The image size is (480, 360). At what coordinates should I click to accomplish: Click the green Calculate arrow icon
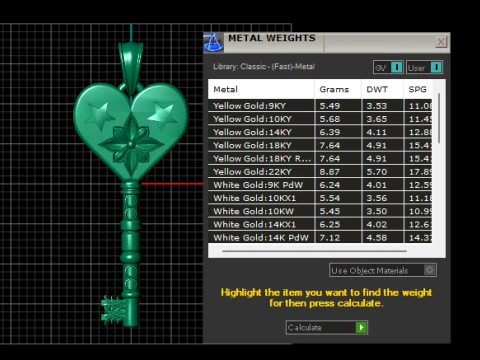[361, 327]
